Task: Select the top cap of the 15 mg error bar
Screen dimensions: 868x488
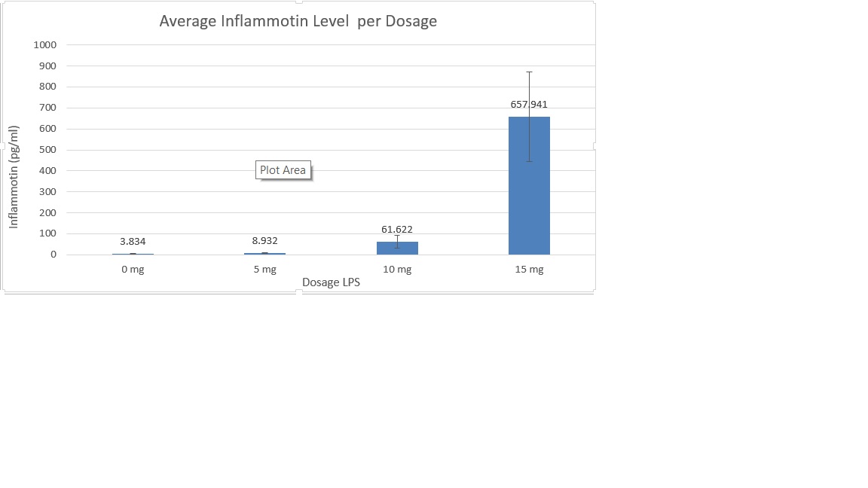Action: 529,72
